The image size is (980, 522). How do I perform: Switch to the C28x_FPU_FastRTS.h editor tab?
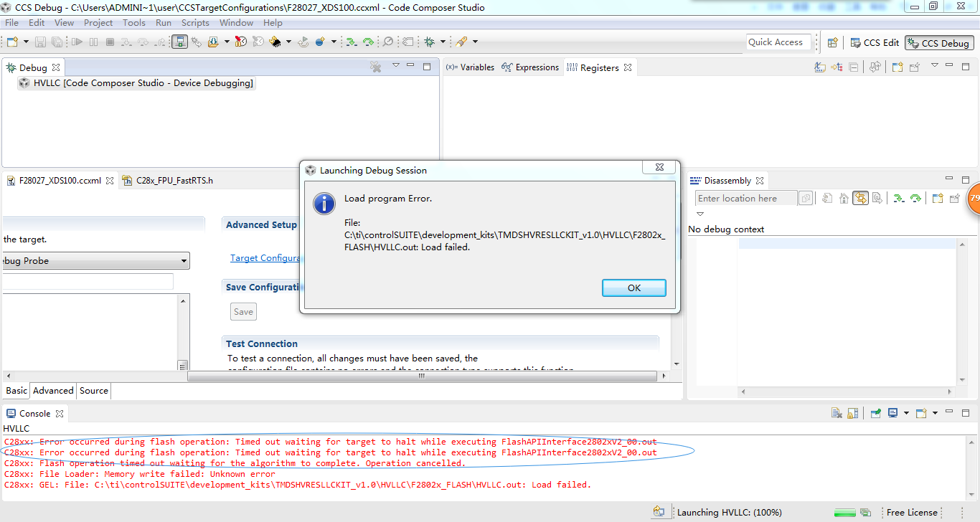coord(168,181)
